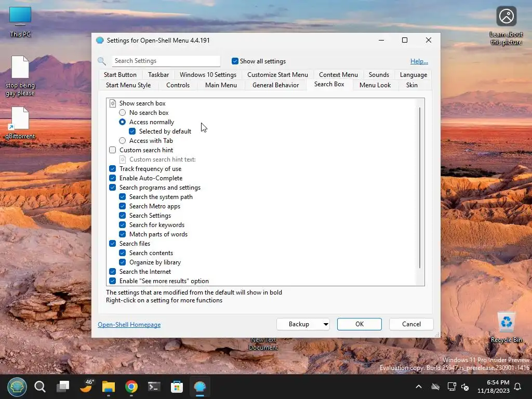Uncheck Search contents
The image size is (532, 399).
point(123,253)
